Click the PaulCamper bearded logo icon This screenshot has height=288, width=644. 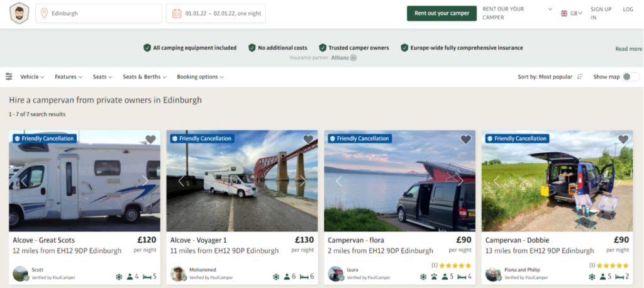(19, 14)
